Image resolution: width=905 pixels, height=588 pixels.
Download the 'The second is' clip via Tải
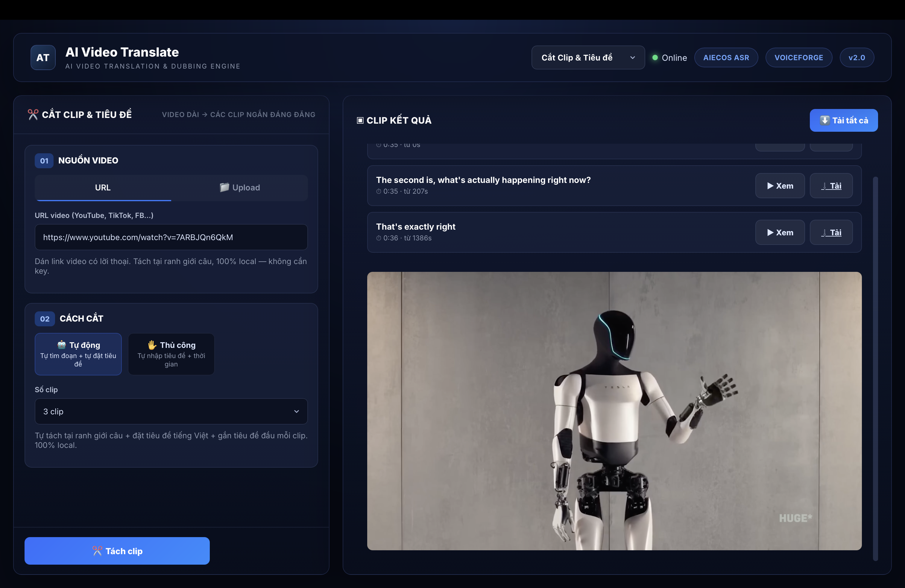831,186
